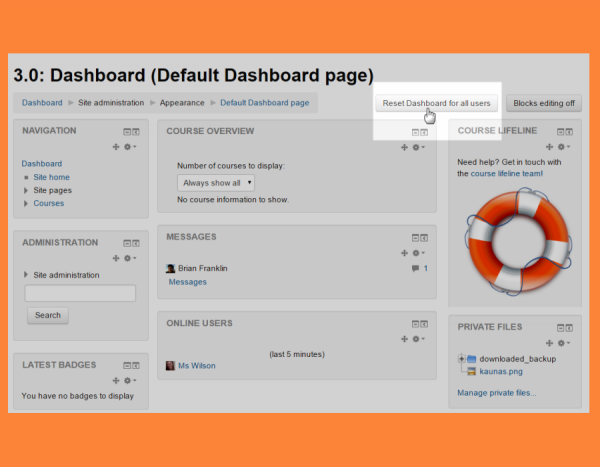Click the Manage private files link
Viewport: 600px width, 467px height.
496,393
